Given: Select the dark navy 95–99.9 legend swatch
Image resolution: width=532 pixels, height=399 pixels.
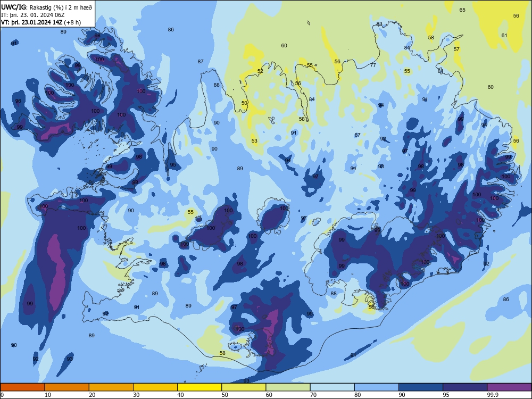Looking at the screenshot, I should click(465, 387).
